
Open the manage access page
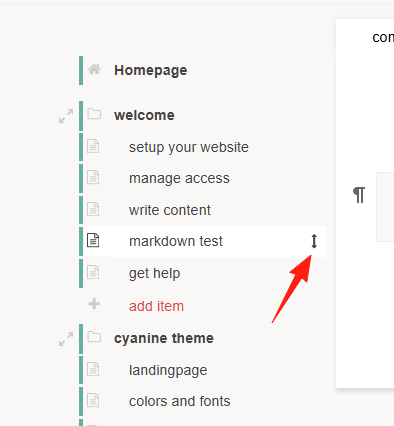point(179,178)
